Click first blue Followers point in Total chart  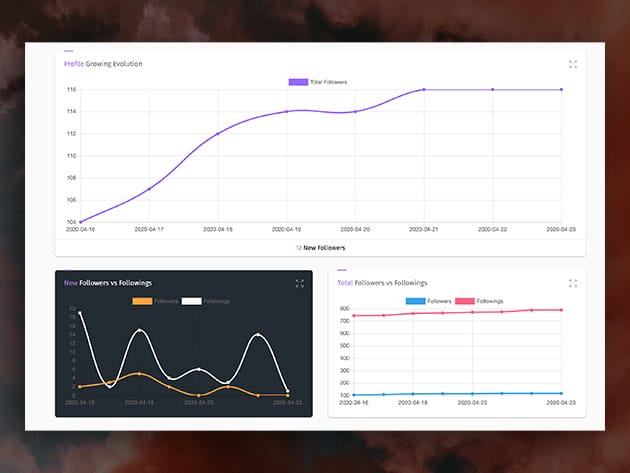tap(354, 395)
